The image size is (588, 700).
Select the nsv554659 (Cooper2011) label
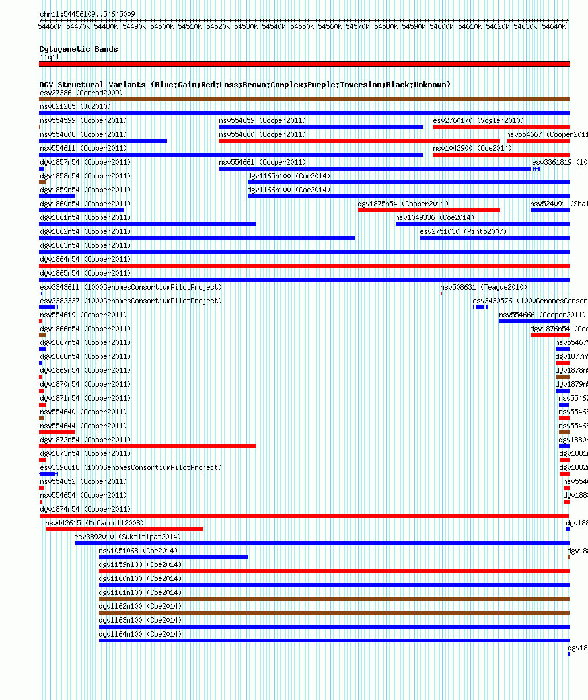(262, 120)
